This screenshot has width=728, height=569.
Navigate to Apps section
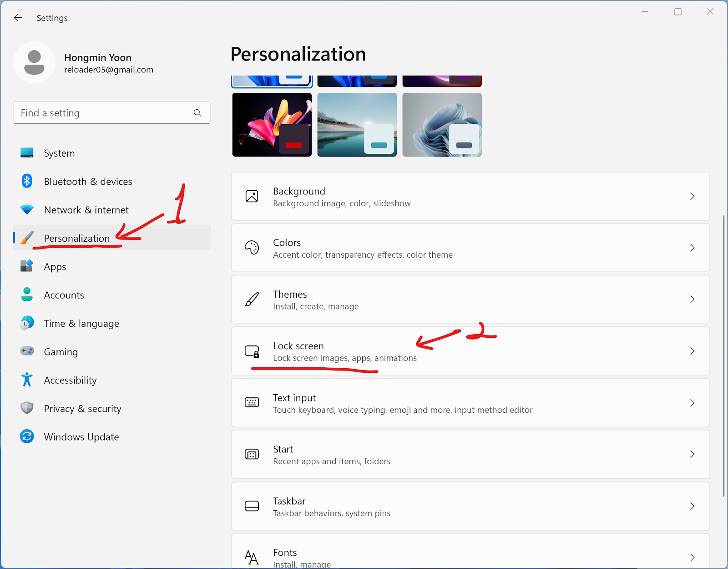pos(112,266)
